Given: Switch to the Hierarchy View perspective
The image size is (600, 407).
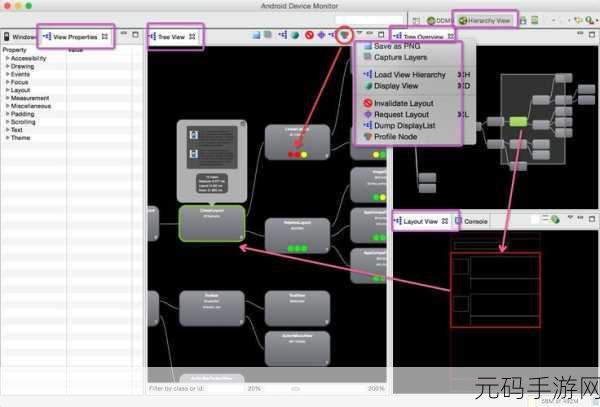Looking at the screenshot, I should (484, 21).
